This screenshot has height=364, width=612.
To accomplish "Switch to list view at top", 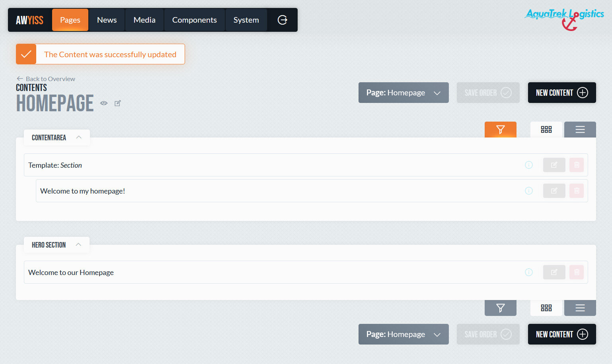I will 580,130.
